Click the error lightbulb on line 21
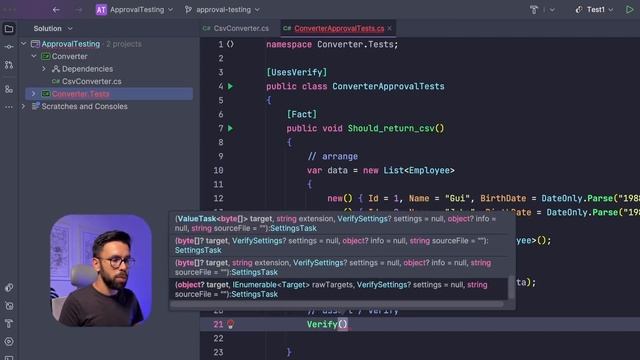The height and width of the screenshot is (360, 640). [x=231, y=324]
